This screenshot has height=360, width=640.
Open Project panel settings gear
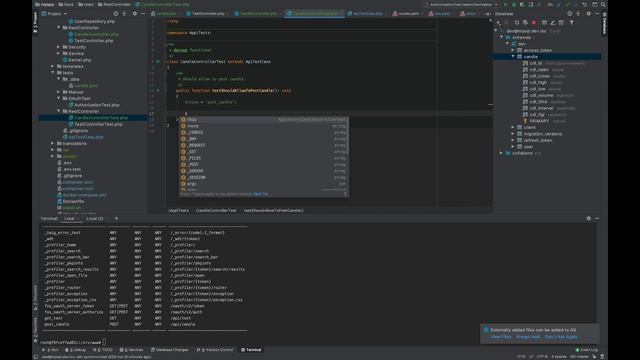(135, 13)
